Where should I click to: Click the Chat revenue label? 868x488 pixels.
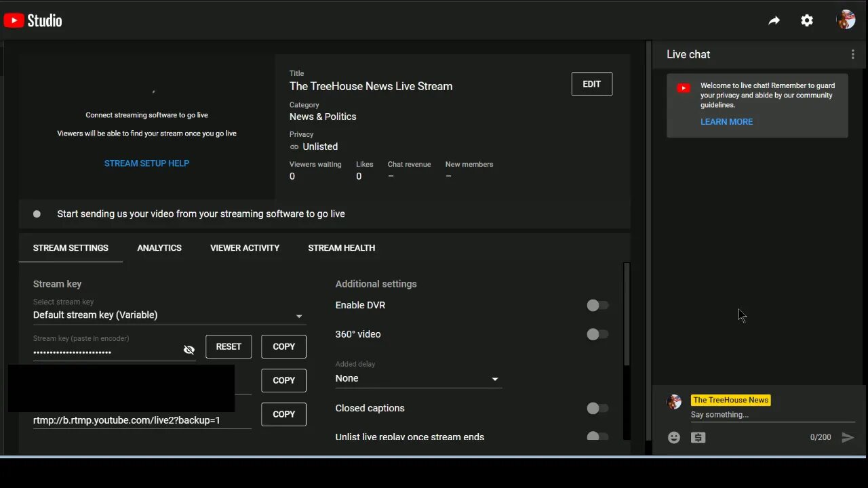(409, 164)
